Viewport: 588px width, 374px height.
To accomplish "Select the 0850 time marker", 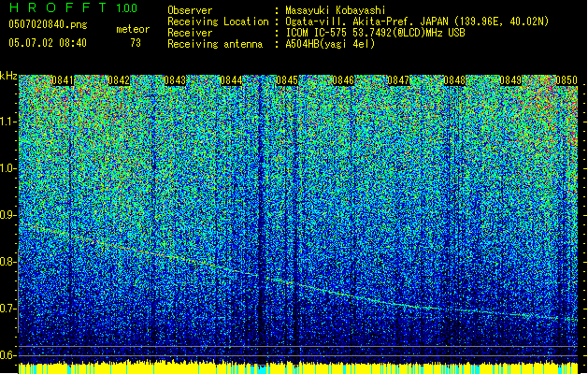I will point(566,81).
